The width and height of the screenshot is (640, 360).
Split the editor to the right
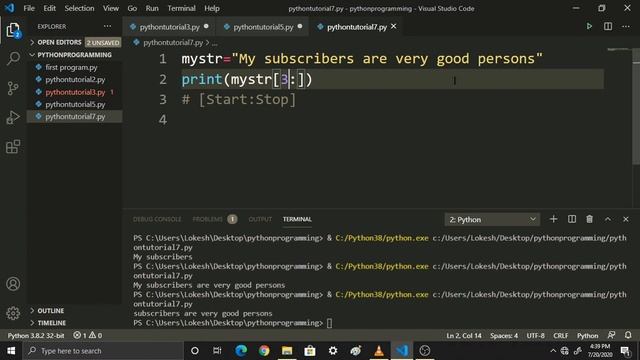pos(608,27)
